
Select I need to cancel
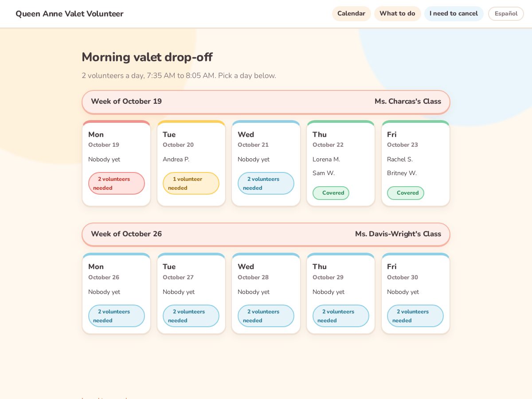coord(454,14)
